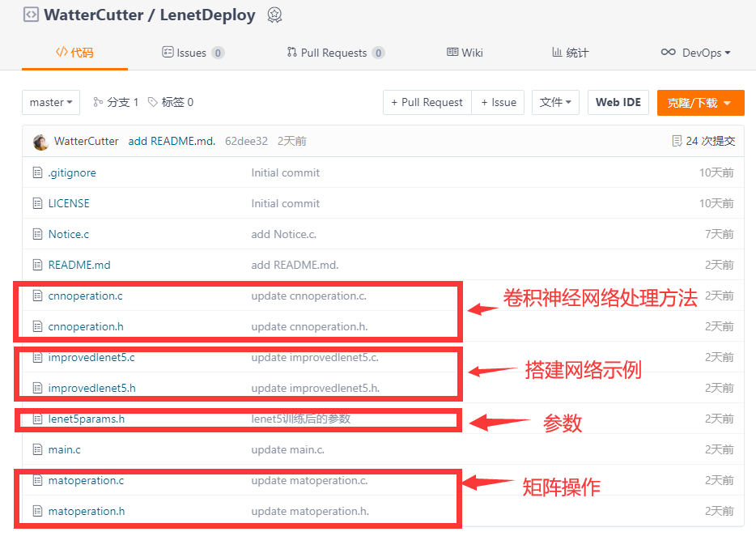
Task: Click the tag icon beside 标签 0
Action: click(153, 102)
